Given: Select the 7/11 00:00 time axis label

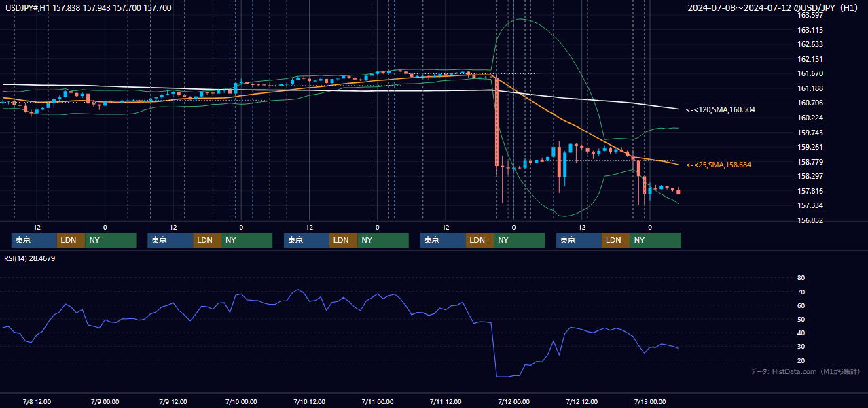Looking at the screenshot, I should [x=378, y=401].
